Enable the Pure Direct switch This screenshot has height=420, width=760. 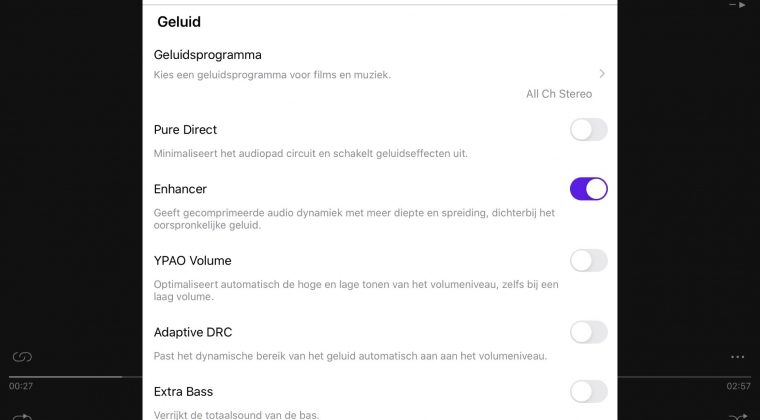[x=588, y=129]
